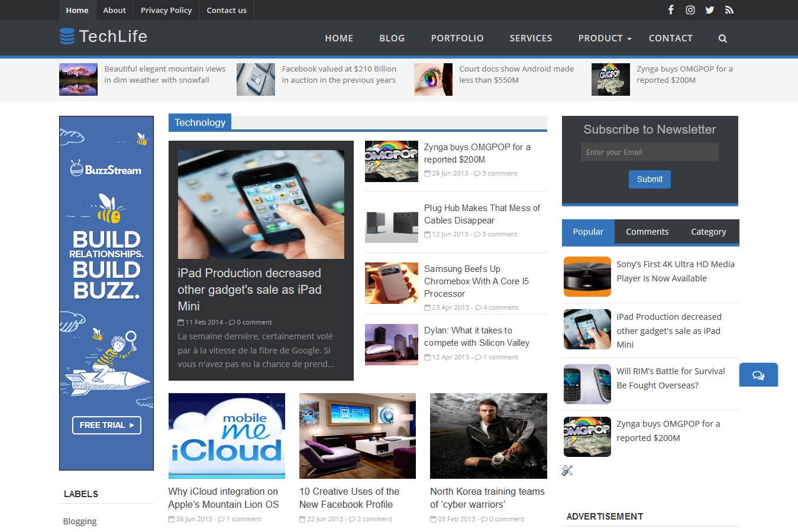Open Sony's First 4K Ultra HD popular post
The image size is (798, 532).
[x=676, y=271]
